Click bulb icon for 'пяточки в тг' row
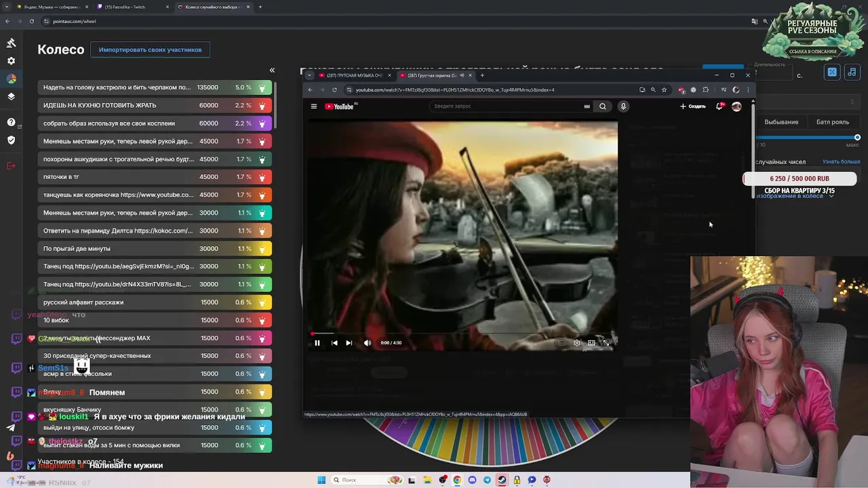 click(x=262, y=177)
